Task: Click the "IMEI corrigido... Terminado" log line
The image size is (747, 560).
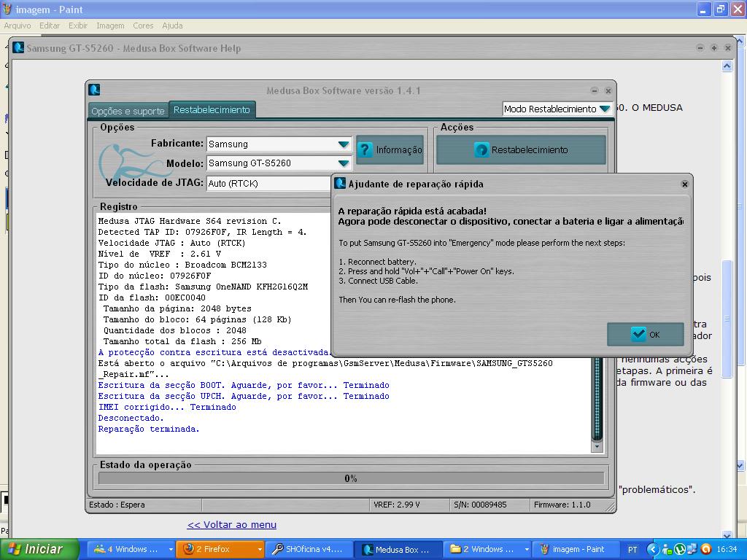Action: point(167,407)
